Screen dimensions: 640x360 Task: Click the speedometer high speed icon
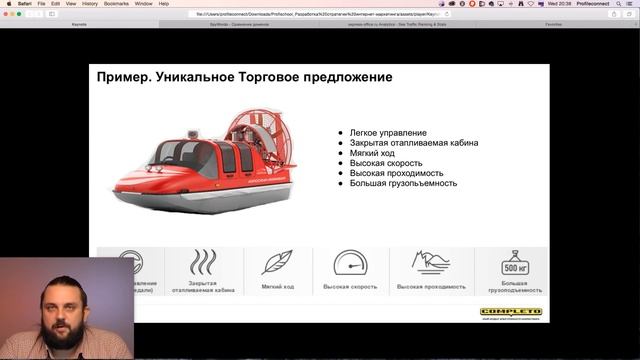350,262
